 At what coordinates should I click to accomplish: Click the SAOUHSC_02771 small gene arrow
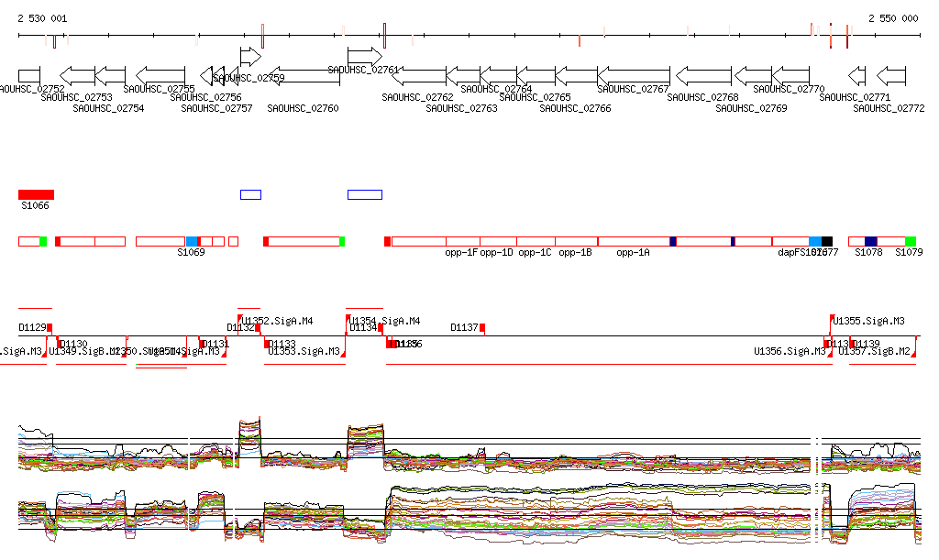(x=857, y=76)
